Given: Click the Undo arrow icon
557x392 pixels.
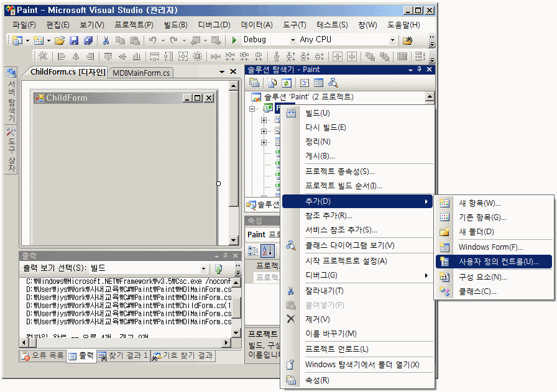Looking at the screenshot, I should point(153,40).
